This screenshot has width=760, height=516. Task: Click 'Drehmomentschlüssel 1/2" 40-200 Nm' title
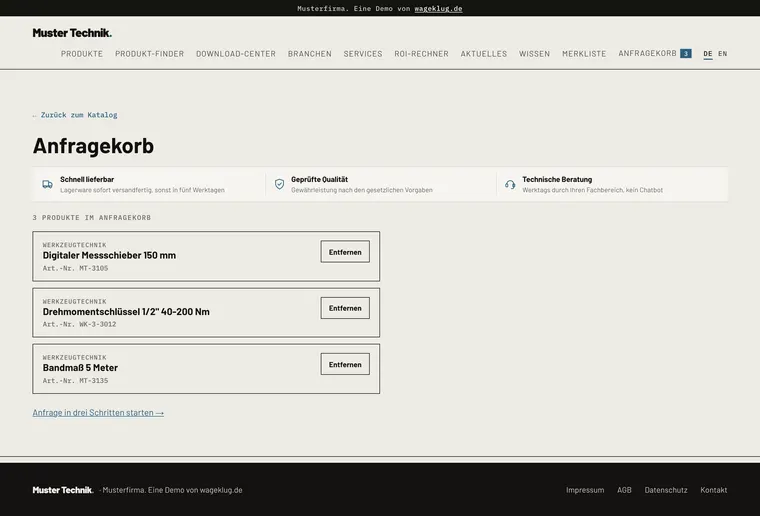[126, 312]
